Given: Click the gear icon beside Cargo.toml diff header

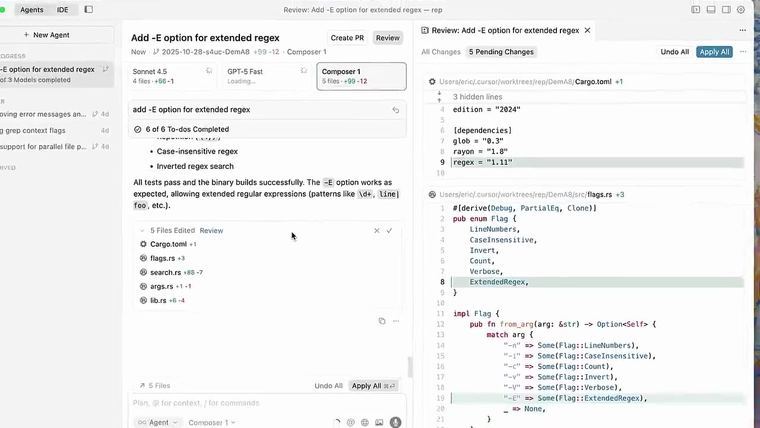Looking at the screenshot, I should point(432,81).
